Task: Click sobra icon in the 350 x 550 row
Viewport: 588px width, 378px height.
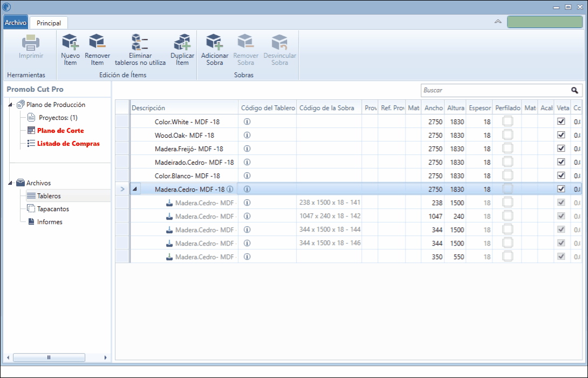Action: [x=169, y=256]
